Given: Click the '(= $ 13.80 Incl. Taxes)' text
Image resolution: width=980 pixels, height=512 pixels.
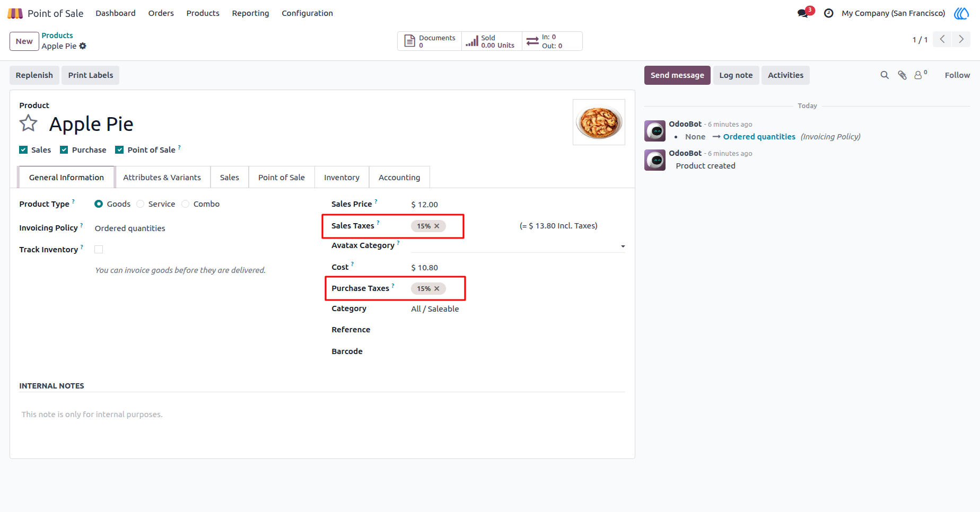Looking at the screenshot, I should click(x=558, y=226).
